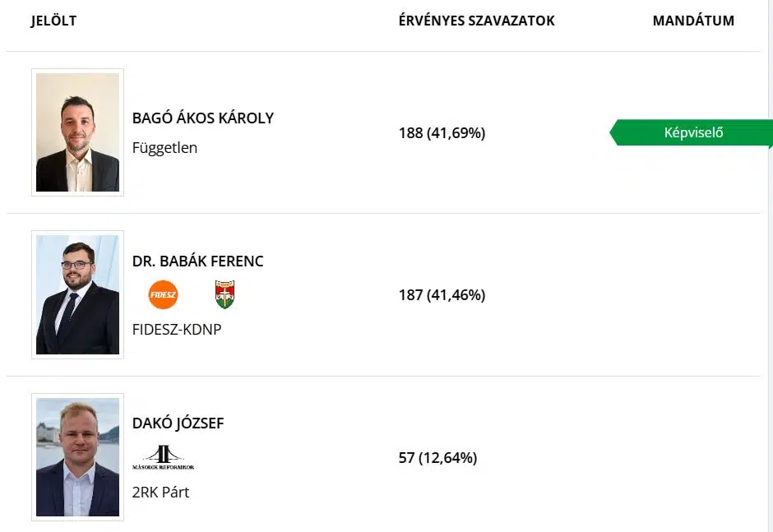Click the green Képviselő mandate badge
This screenshot has width=773, height=532.
click(x=693, y=132)
